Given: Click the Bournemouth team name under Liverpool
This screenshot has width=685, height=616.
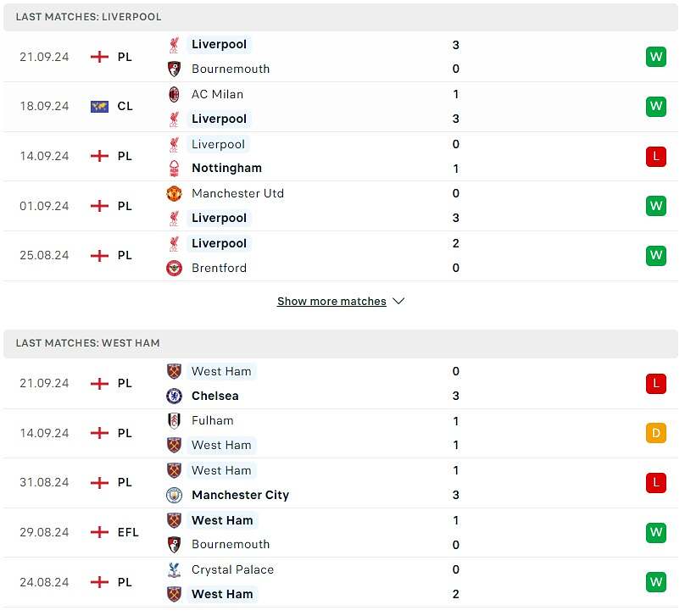Looking at the screenshot, I should pos(231,69).
